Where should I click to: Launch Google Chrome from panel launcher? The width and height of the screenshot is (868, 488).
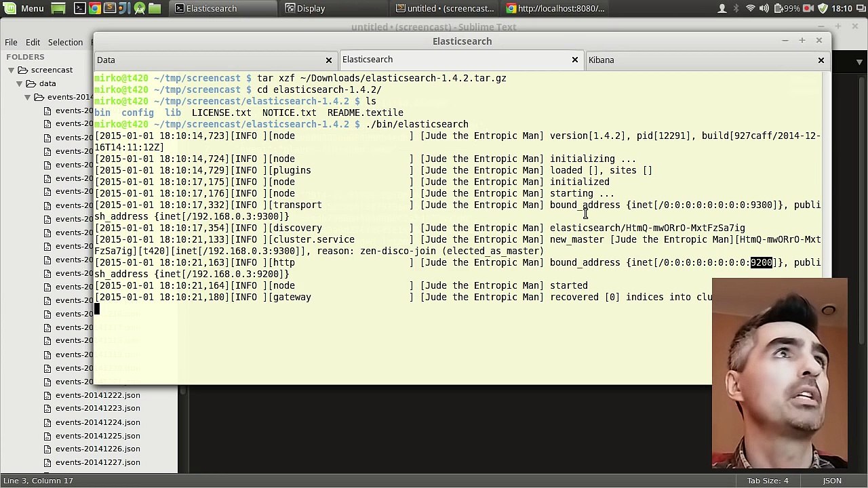[95, 8]
